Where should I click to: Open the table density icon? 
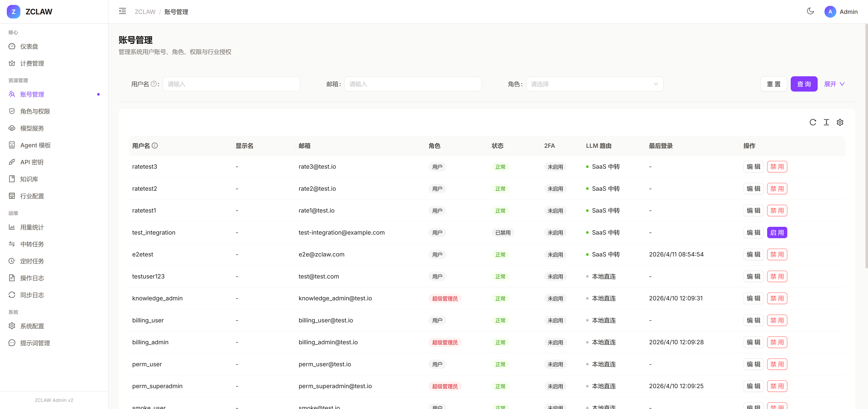(826, 122)
